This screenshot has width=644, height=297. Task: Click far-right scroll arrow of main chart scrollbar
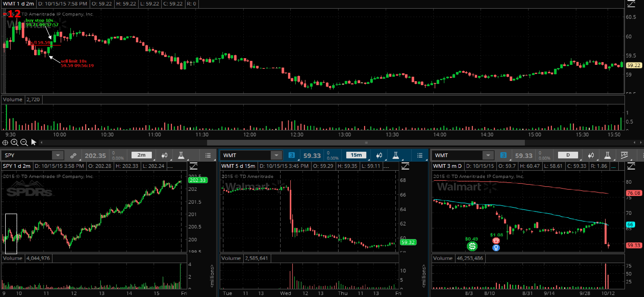(641, 142)
